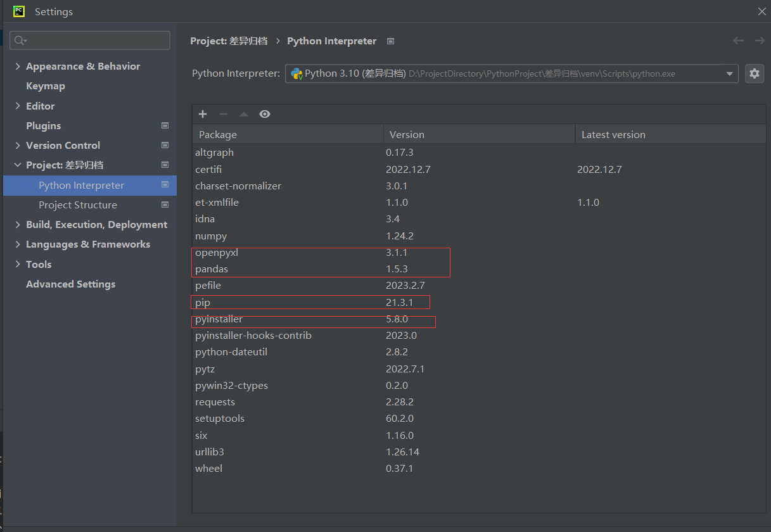Click the Python logo in the interpreter combo box
The image size is (771, 532).
[x=296, y=73]
